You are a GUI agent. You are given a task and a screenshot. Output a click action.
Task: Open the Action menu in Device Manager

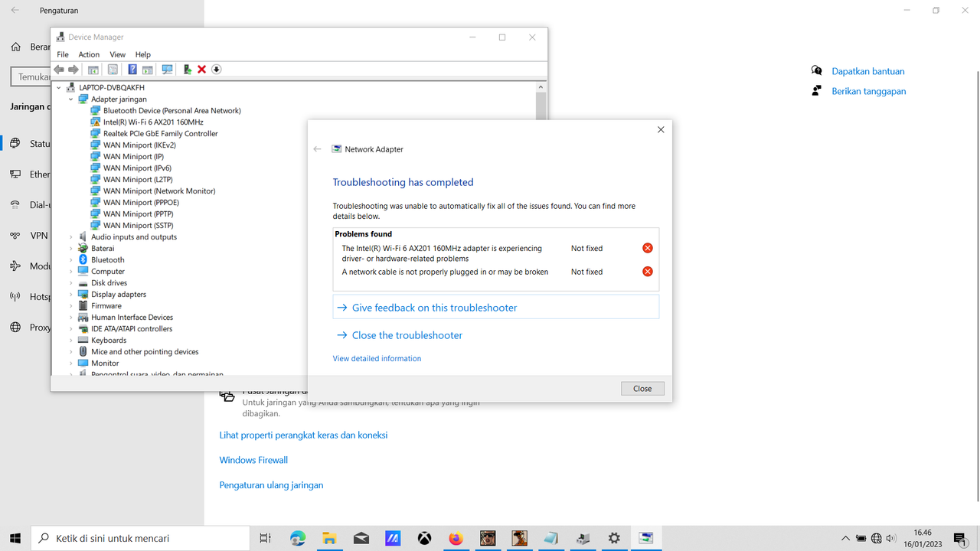(x=89, y=54)
